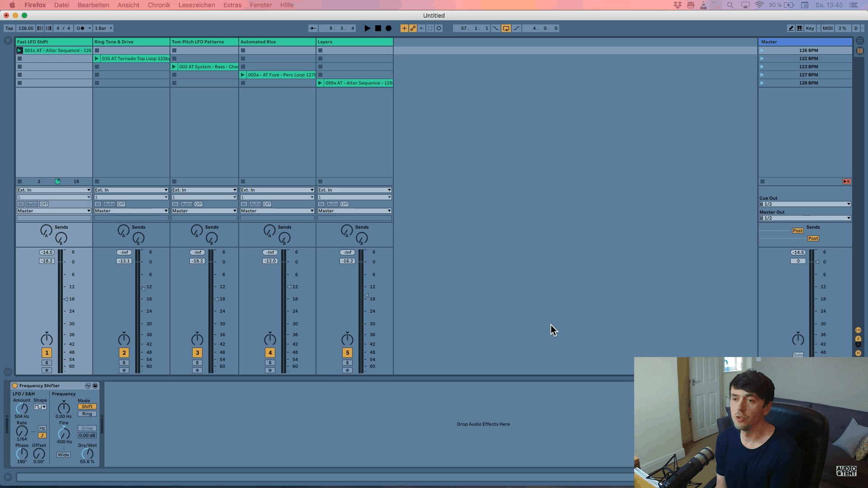The height and width of the screenshot is (488, 868).
Task: Solo track 3 Tom Pitch LFO Patterns
Action: (x=197, y=362)
